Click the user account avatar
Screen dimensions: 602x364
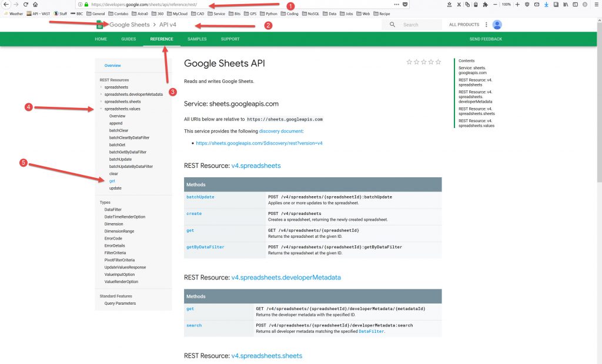(x=497, y=25)
